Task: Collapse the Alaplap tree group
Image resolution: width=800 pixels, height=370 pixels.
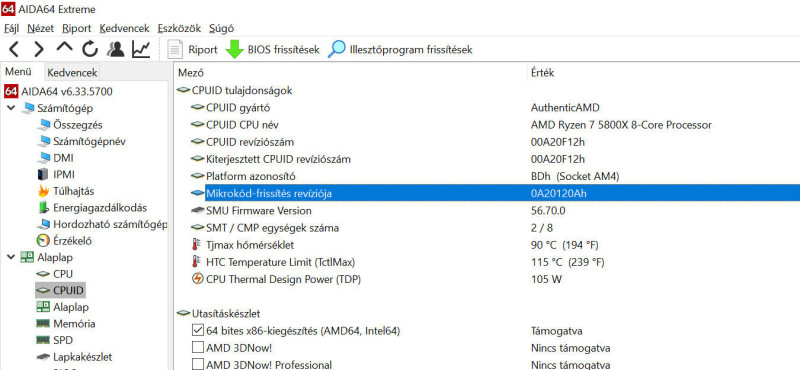Action: 11,257
